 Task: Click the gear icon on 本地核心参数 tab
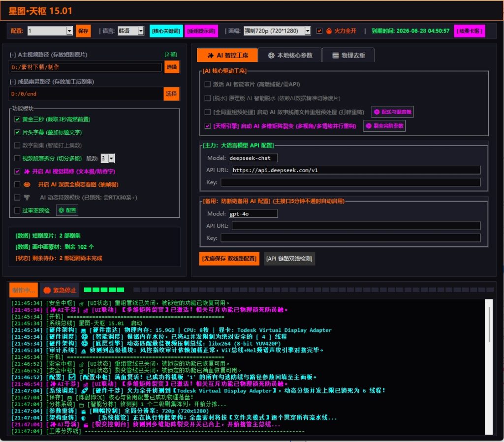point(271,56)
